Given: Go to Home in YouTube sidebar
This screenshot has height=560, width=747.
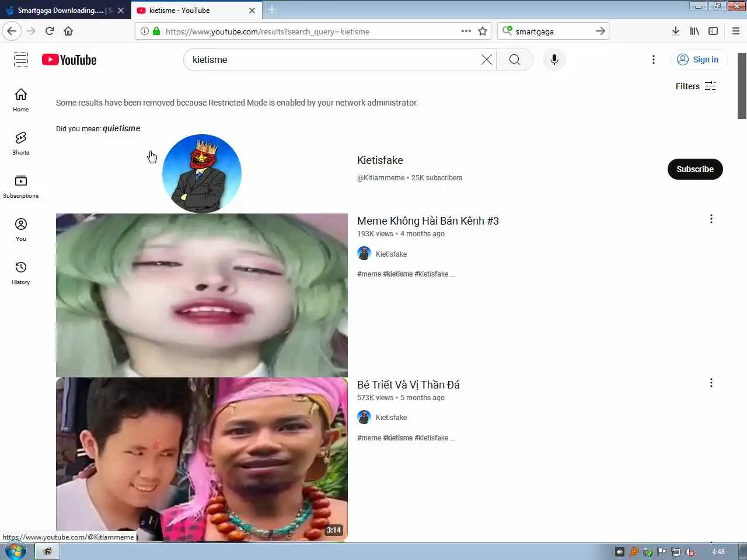Looking at the screenshot, I should 21,100.
